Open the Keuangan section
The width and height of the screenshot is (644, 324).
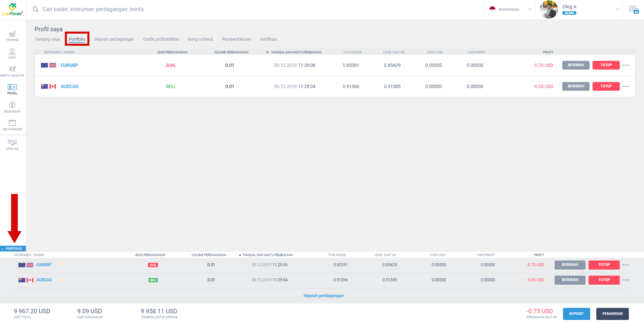pyautogui.click(x=12, y=107)
